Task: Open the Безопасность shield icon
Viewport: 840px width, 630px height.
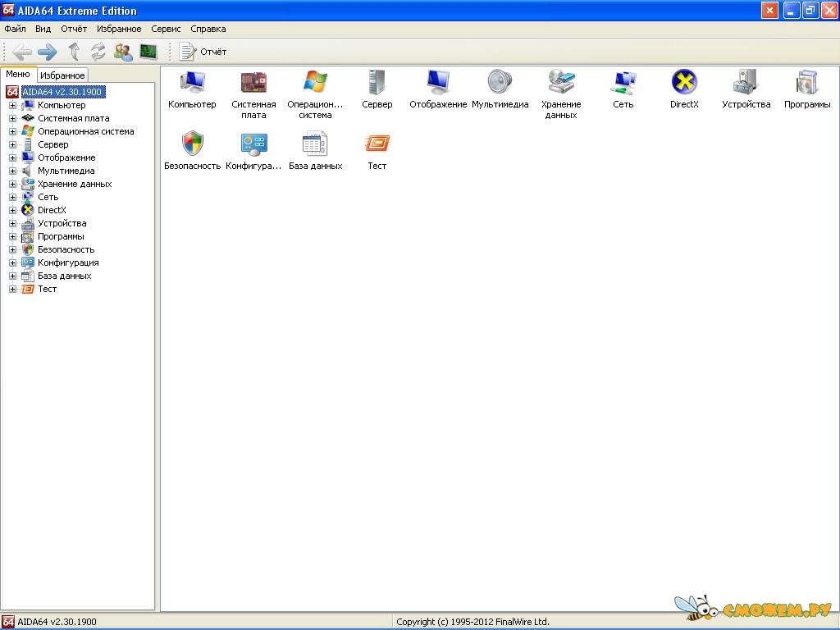Action: [192, 144]
